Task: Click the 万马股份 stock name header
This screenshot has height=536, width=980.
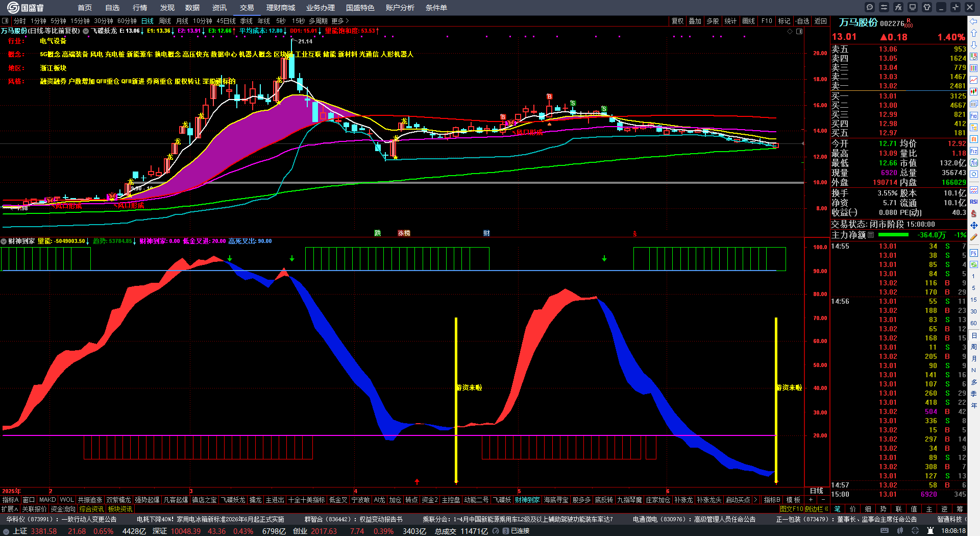Action: (x=858, y=22)
